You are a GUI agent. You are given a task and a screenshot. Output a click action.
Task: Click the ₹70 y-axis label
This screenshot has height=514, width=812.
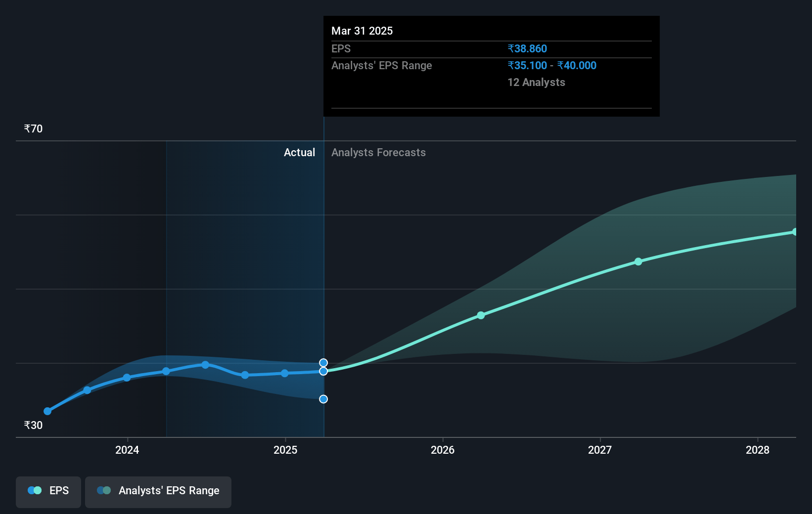click(33, 129)
